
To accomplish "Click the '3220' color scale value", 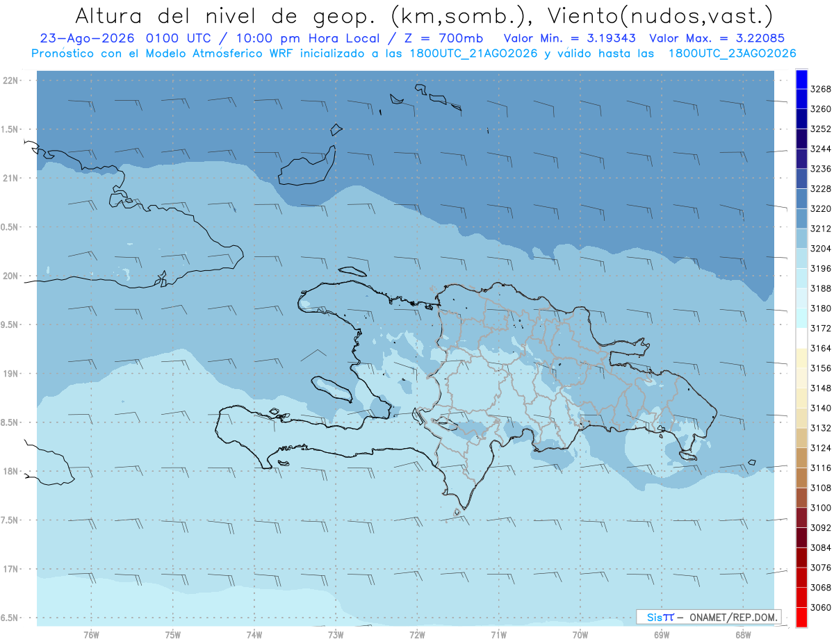I will (x=821, y=208).
